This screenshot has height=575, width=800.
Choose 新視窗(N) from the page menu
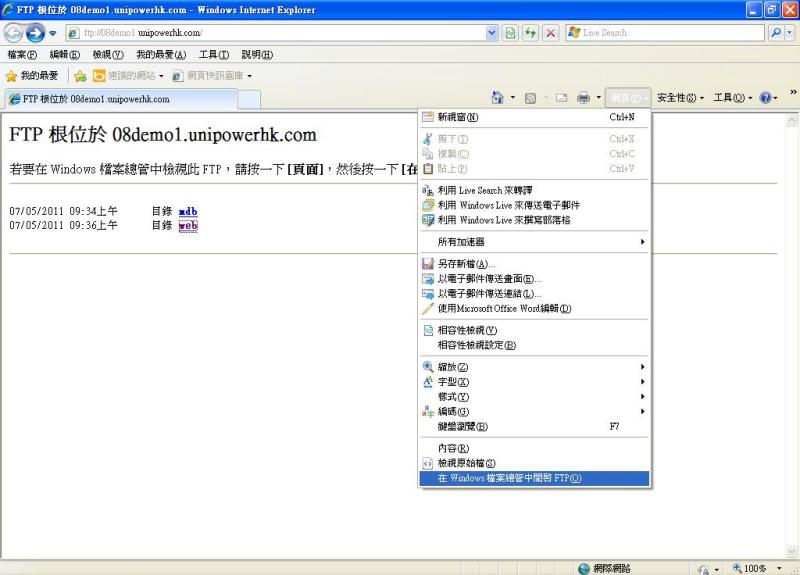pyautogui.click(x=534, y=117)
